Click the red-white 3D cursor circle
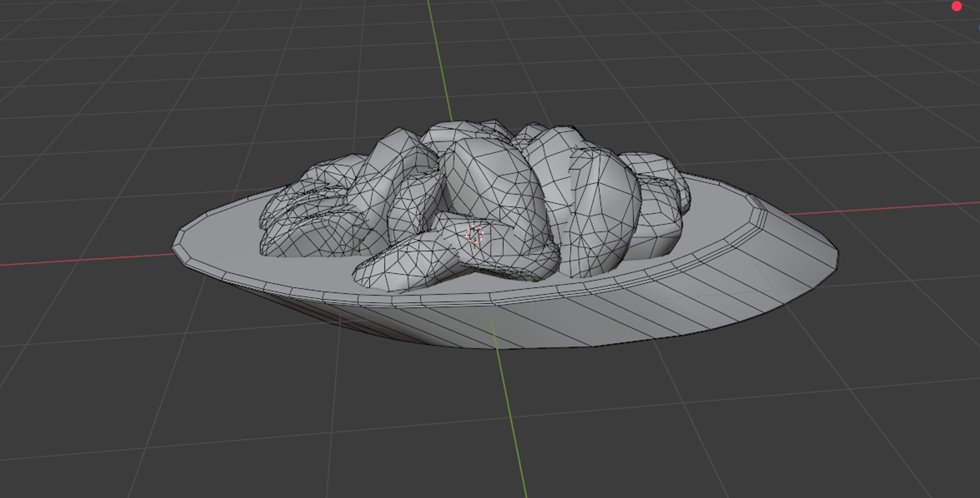Screen dimensions: 980x498 pyautogui.click(x=475, y=234)
